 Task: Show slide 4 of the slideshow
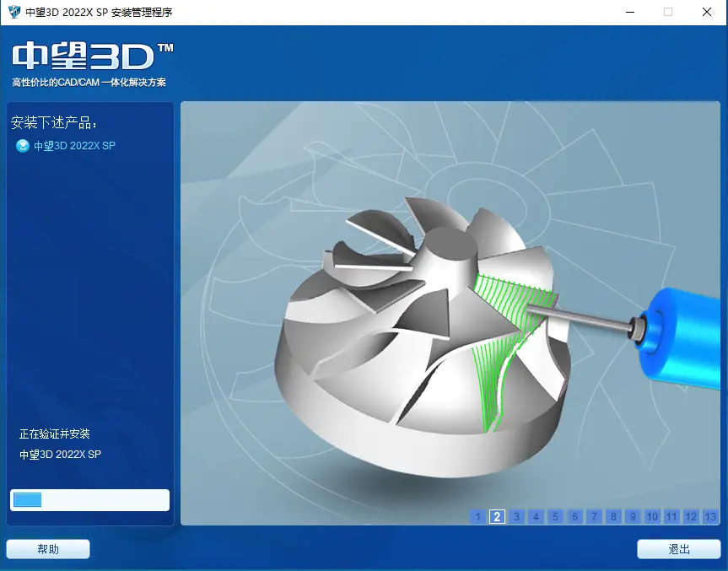coord(536,517)
